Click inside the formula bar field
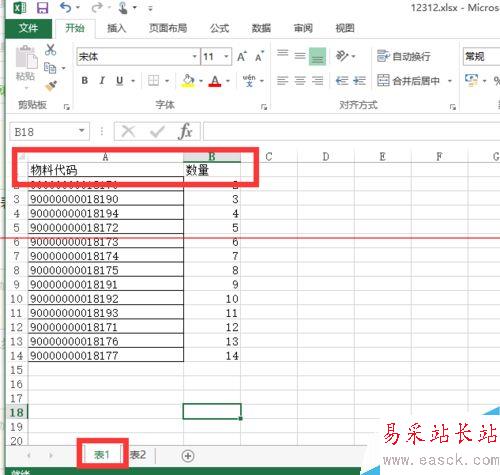The image size is (500, 475). tap(352, 132)
